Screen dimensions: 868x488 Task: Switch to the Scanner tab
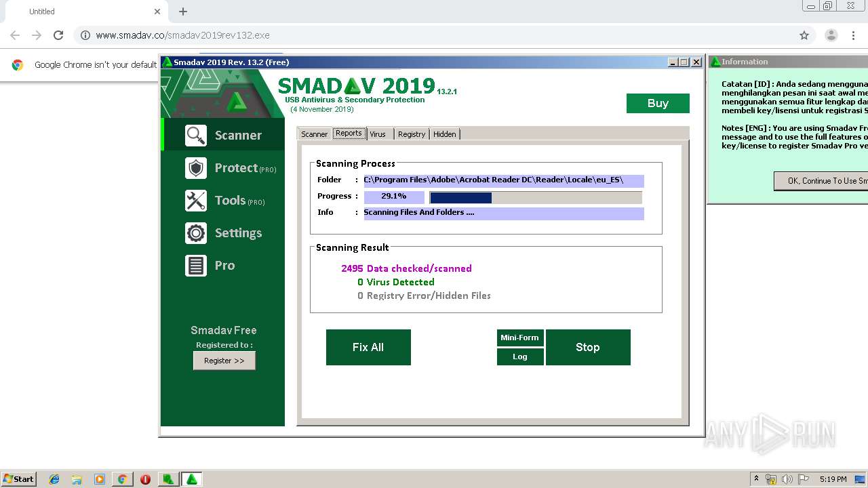314,134
